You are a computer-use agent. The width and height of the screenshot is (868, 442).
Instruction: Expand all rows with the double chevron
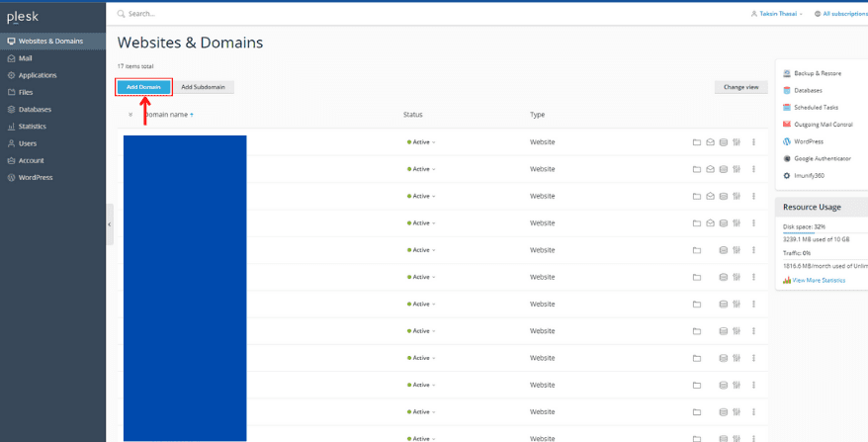pos(130,115)
